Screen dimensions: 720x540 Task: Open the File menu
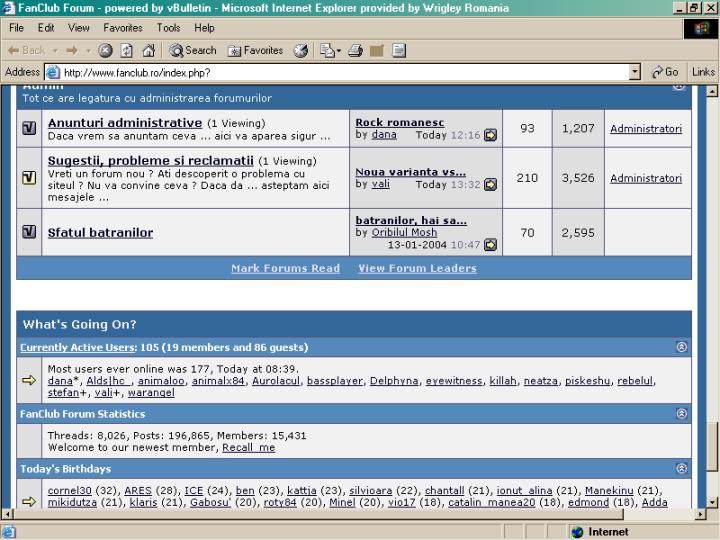coord(17,28)
